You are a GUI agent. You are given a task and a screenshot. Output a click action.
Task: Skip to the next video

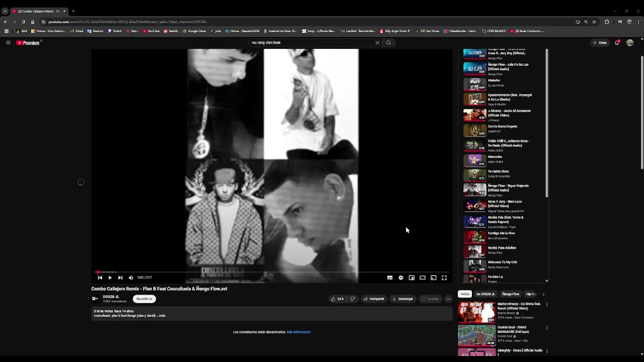click(120, 278)
